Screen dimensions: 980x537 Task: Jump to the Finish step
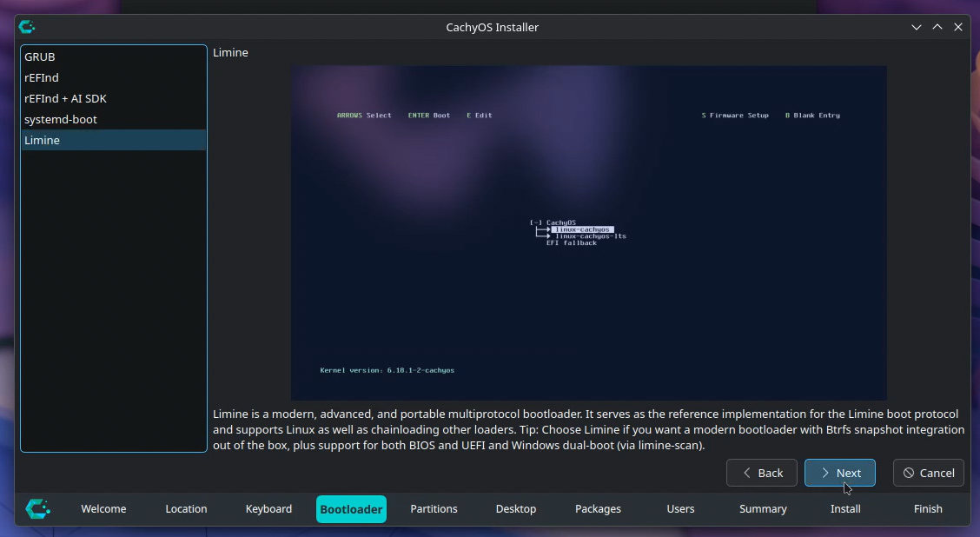[928, 509]
